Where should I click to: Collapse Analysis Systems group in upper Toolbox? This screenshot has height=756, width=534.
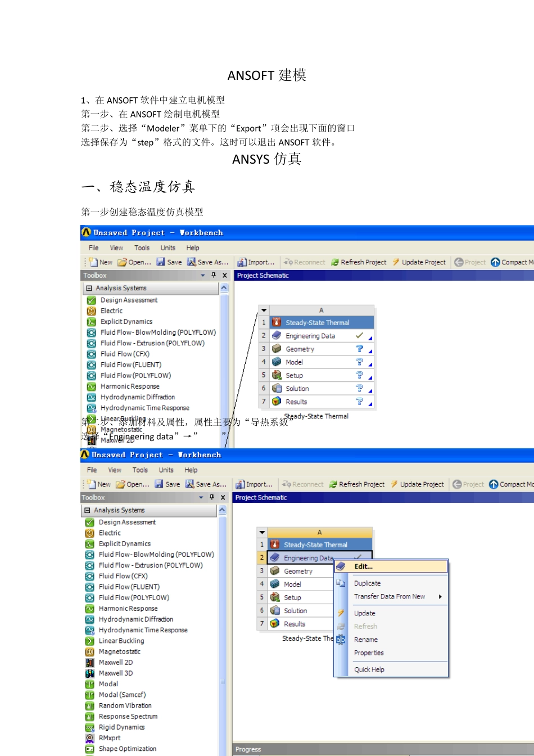click(89, 288)
